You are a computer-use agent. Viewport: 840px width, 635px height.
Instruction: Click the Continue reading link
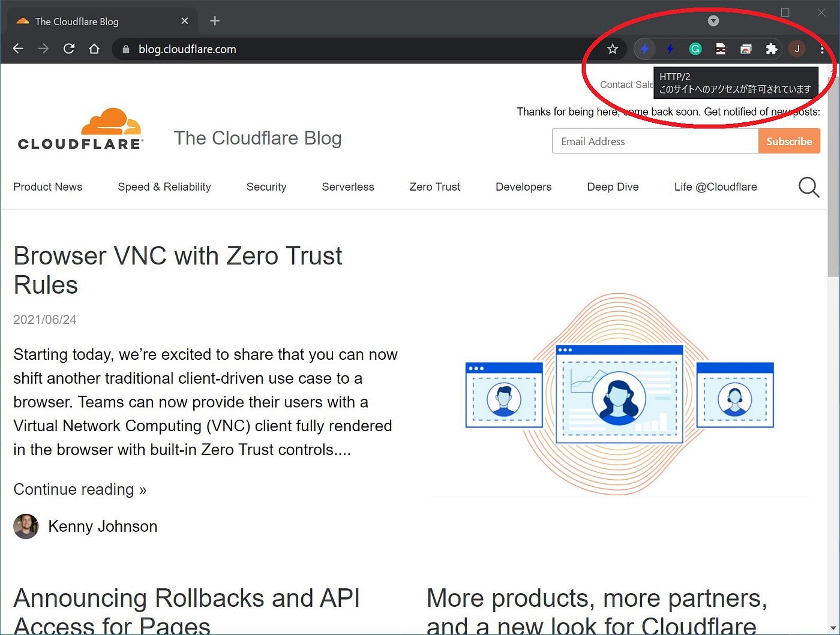tap(80, 489)
